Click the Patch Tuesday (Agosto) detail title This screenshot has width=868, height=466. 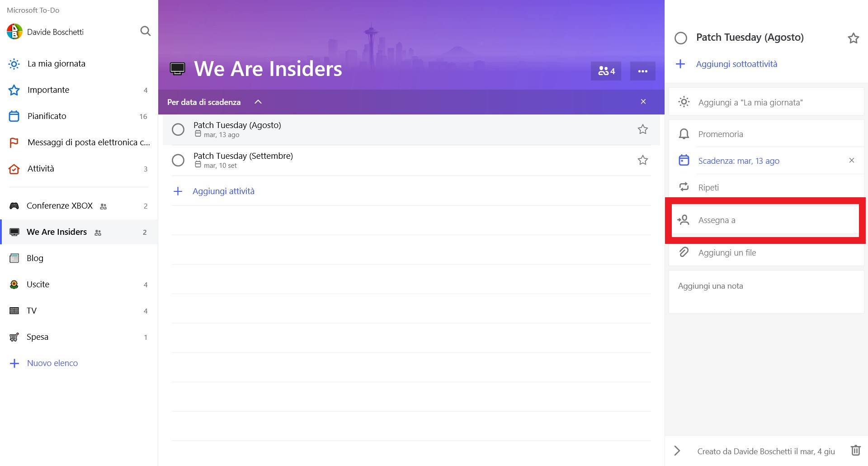click(750, 38)
